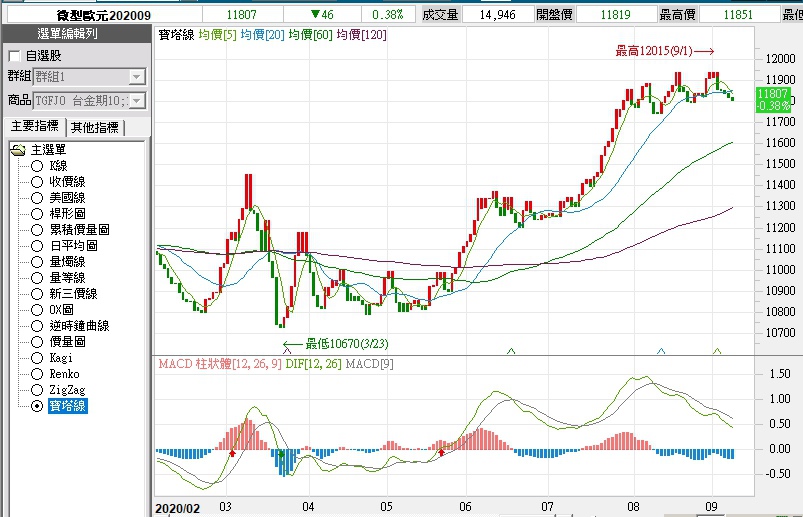The height and width of the screenshot is (517, 803).
Task: Click the 14,946 volume value
Action: [x=498, y=14]
